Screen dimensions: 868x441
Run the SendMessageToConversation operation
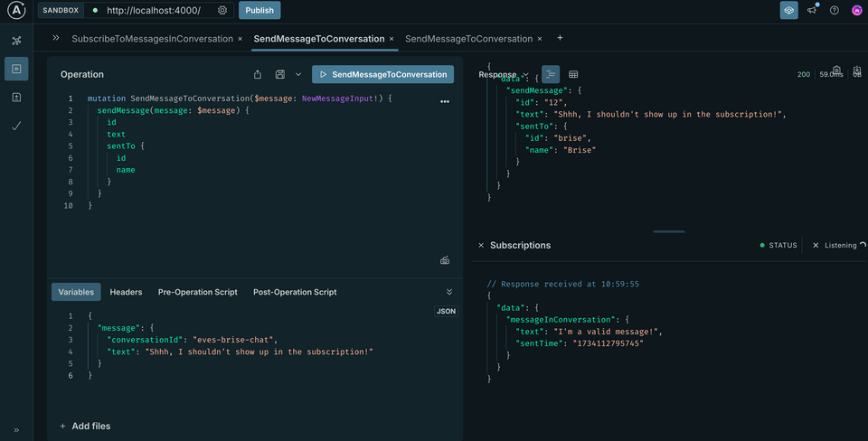coord(382,74)
